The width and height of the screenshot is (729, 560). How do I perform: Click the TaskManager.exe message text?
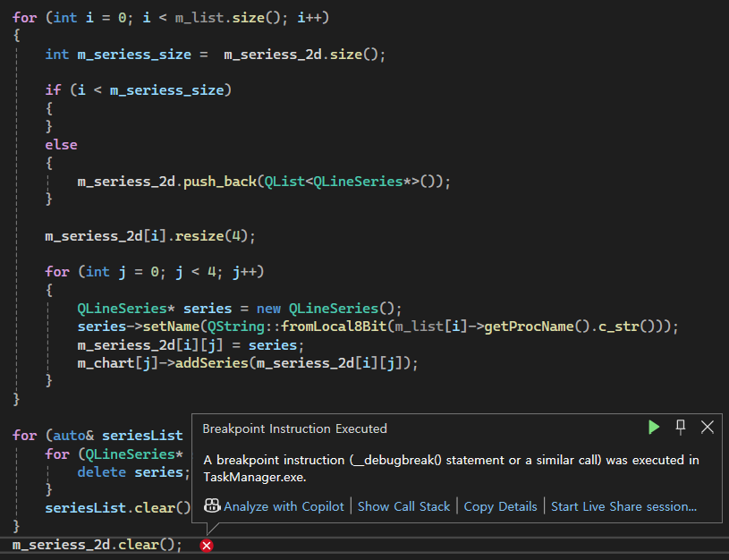click(255, 477)
